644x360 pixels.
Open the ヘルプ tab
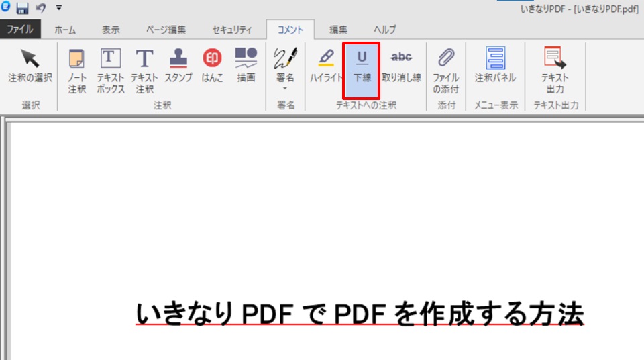pyautogui.click(x=385, y=30)
